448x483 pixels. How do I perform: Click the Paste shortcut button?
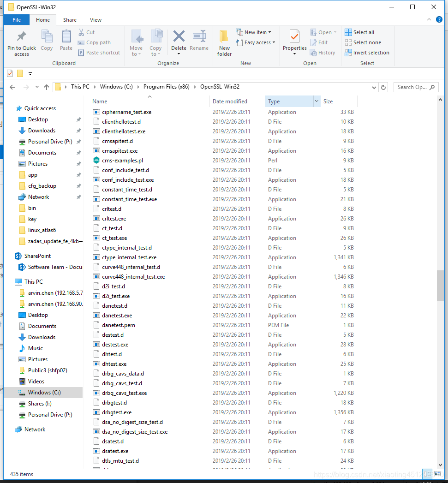pyautogui.click(x=99, y=53)
